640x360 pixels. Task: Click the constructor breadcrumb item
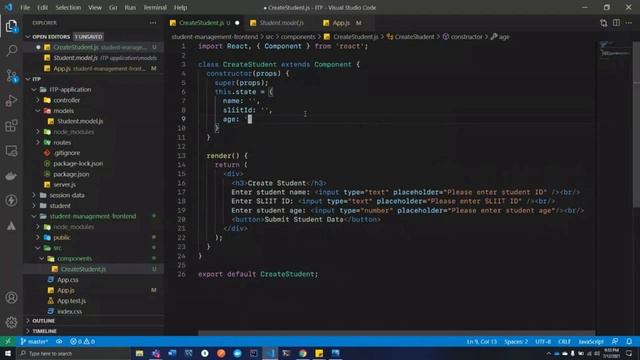(462, 37)
